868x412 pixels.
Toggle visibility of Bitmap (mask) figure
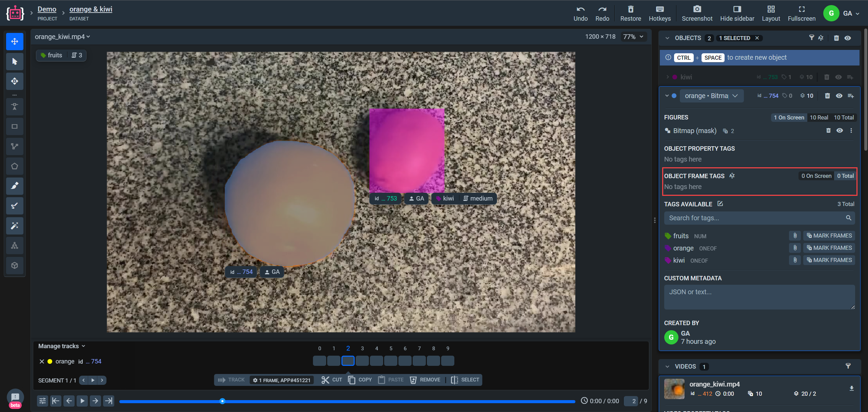click(x=840, y=131)
